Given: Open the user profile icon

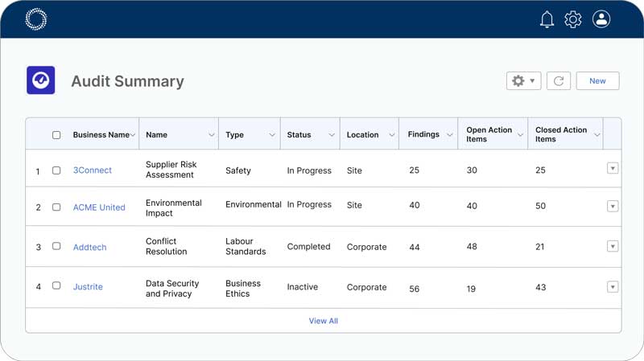Looking at the screenshot, I should 601,19.
